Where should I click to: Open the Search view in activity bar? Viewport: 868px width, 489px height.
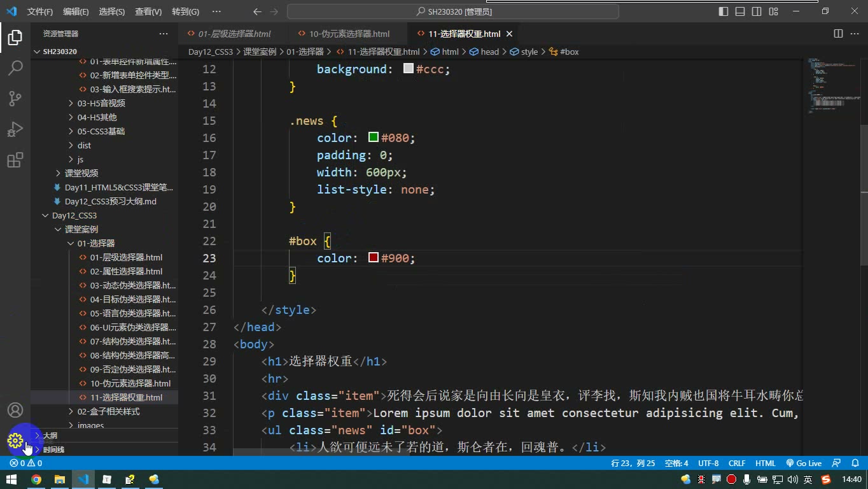[x=15, y=68]
